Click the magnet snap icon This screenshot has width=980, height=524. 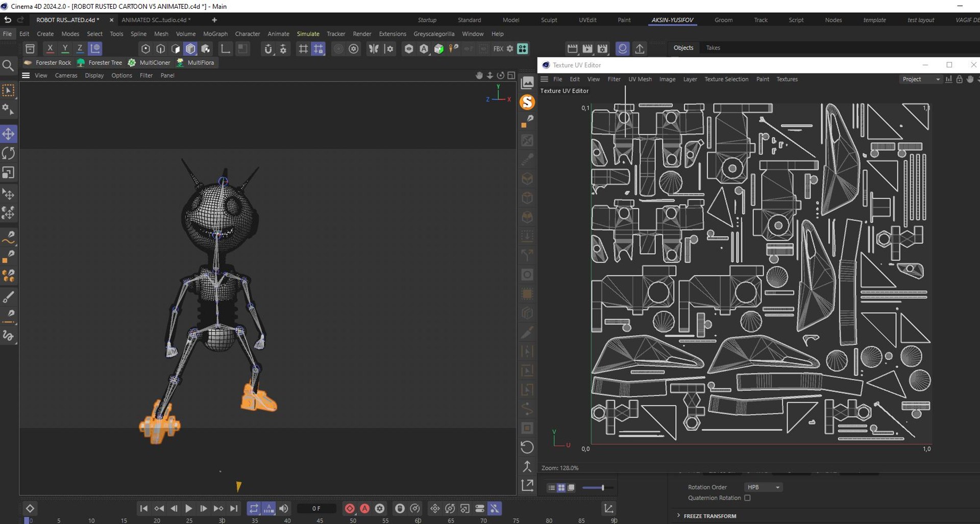click(x=268, y=49)
